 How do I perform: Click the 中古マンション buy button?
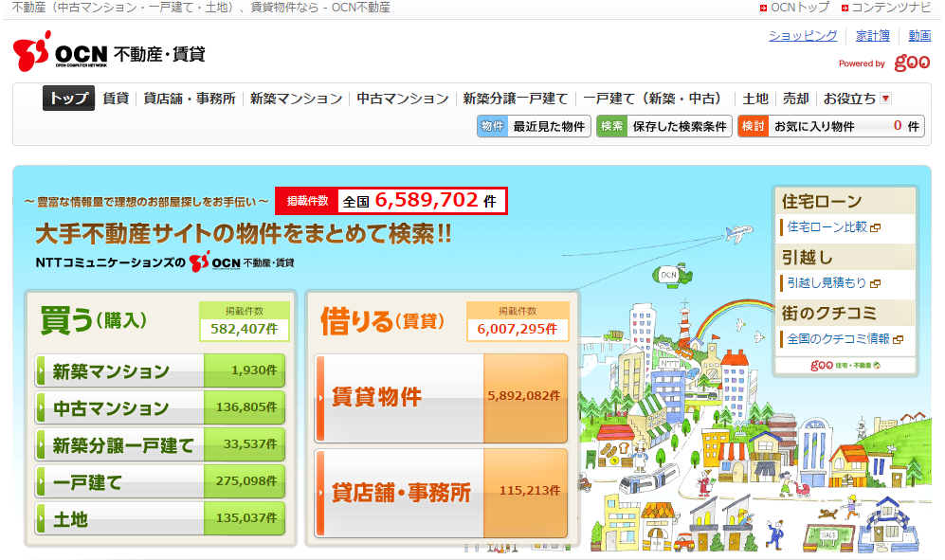click(x=160, y=407)
